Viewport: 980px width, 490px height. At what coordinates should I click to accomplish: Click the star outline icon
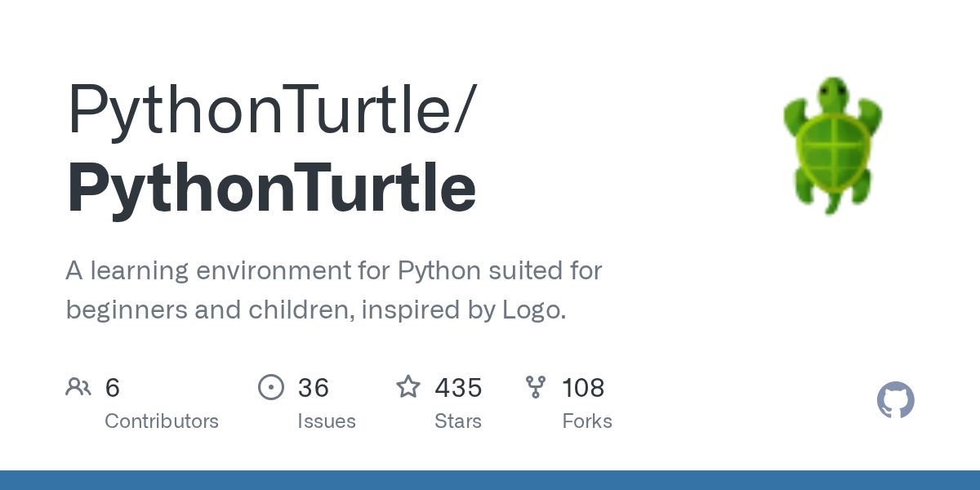pos(408,386)
